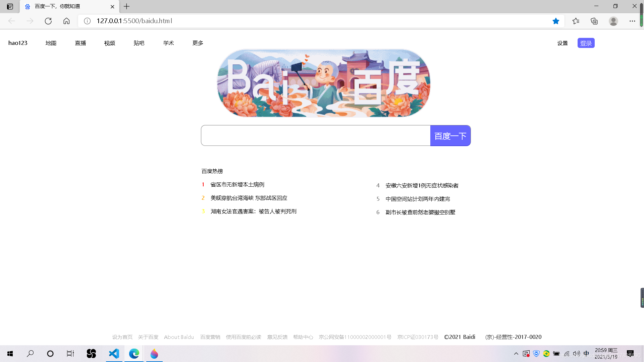644x362 pixels.
Task: Click the user profile avatar icon
Action: point(613,21)
